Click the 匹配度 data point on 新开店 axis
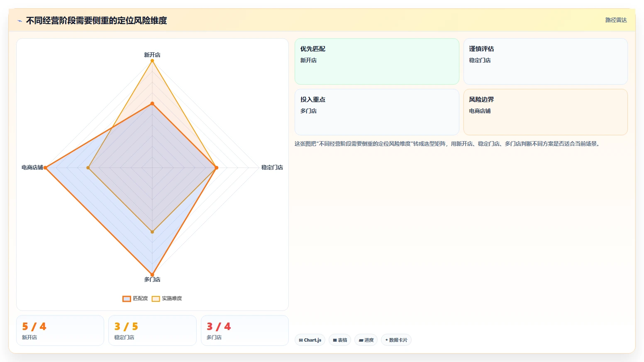Viewport: 644px width, 362px height. pyautogui.click(x=152, y=103)
